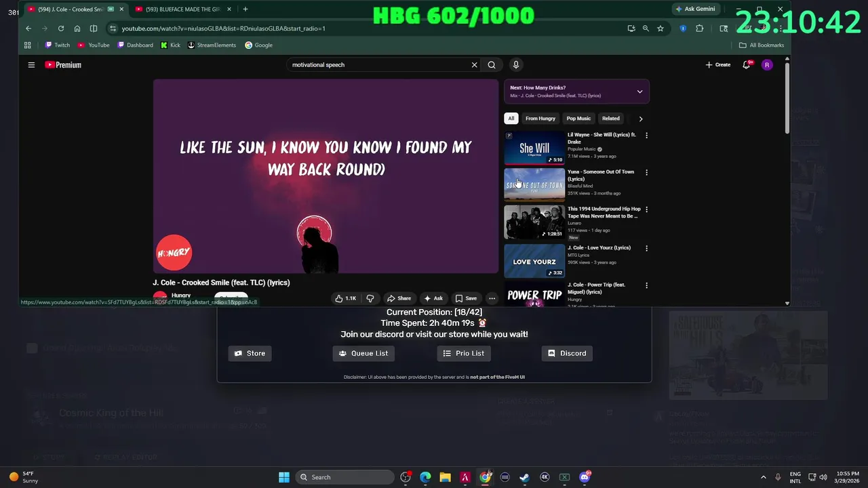868x488 pixels.
Task: Switch to the BLUEFACE MADE THE GIRL tab
Action: 183,9
